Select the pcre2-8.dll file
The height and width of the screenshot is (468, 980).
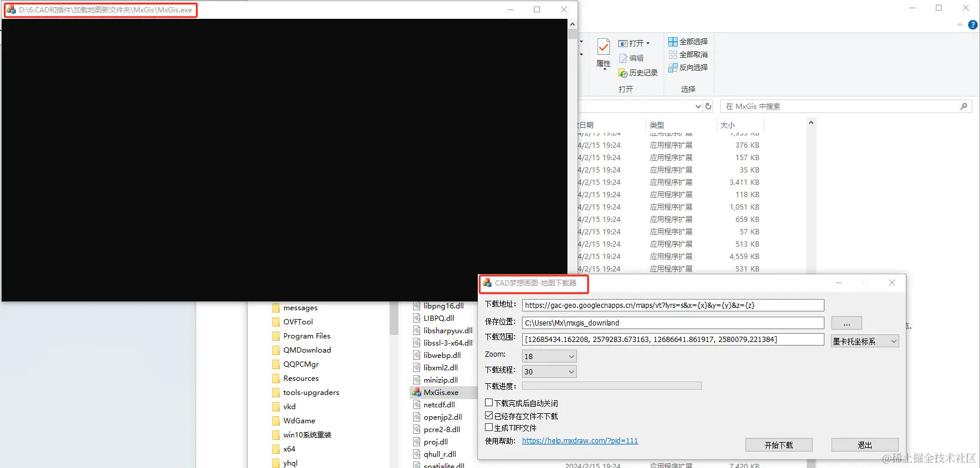pos(441,430)
